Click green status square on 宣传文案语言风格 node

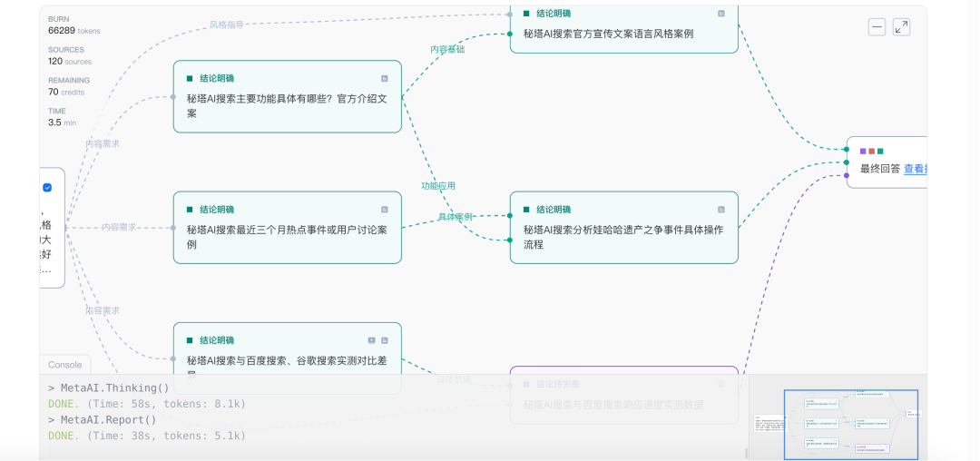(x=526, y=13)
